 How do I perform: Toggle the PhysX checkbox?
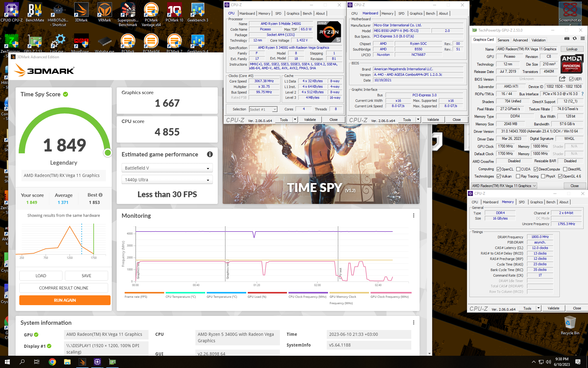pos(543,176)
